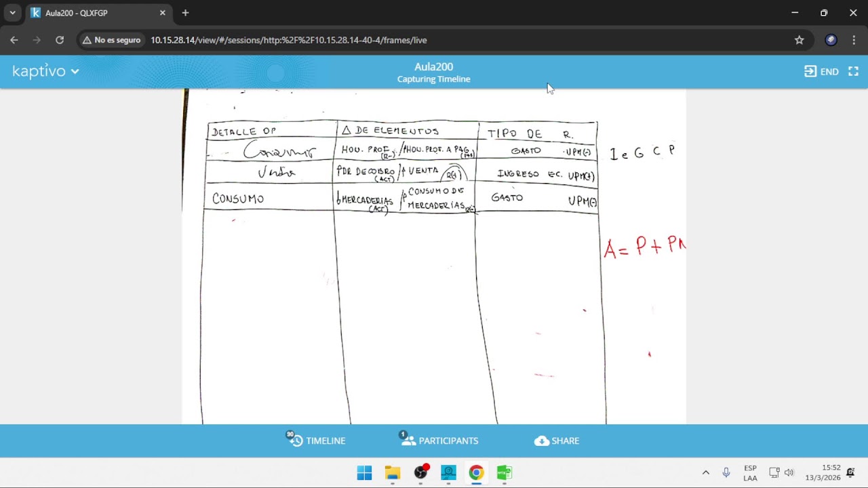Viewport: 868px width, 488px height.
Task: Click the END session button
Action: pyautogui.click(x=821, y=71)
